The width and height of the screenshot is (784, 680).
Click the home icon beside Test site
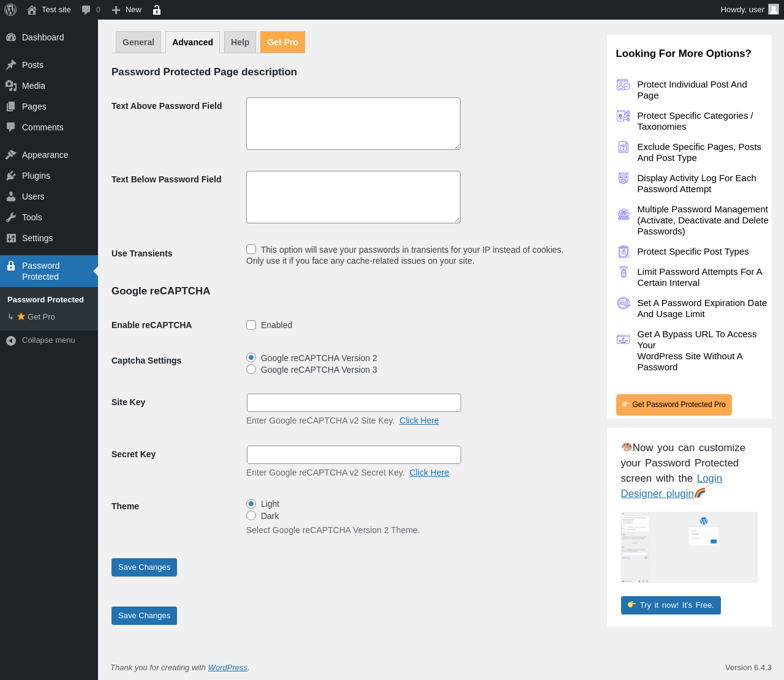click(32, 10)
